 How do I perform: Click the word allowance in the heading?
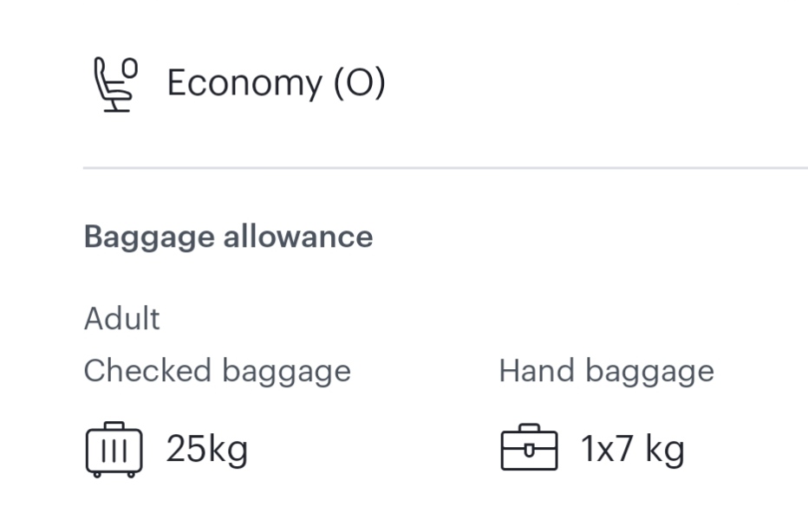(298, 237)
